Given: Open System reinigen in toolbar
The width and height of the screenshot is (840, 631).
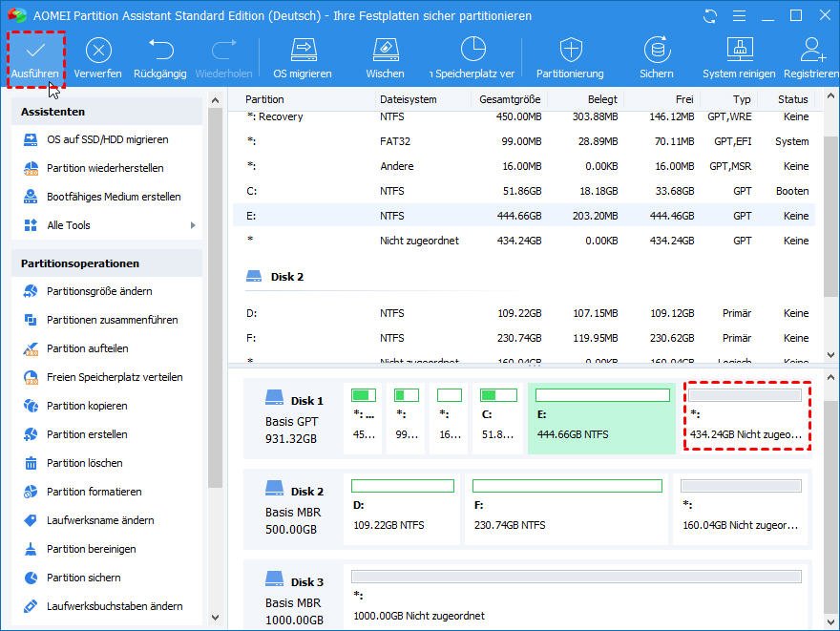Looking at the screenshot, I should [740, 52].
